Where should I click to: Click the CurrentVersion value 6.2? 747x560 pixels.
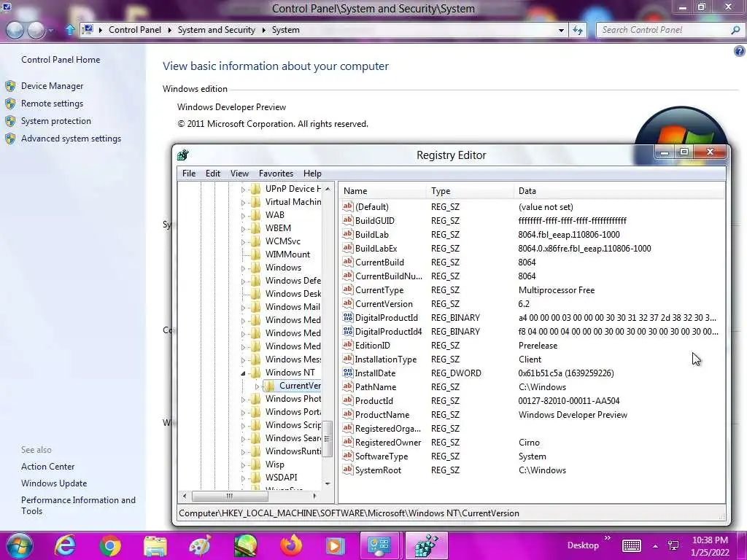click(524, 304)
